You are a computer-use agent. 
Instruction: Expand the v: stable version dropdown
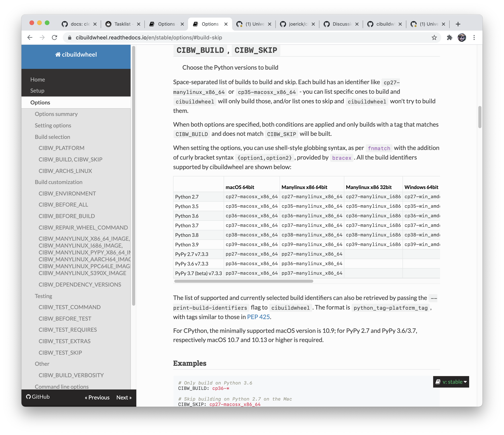coord(451,382)
